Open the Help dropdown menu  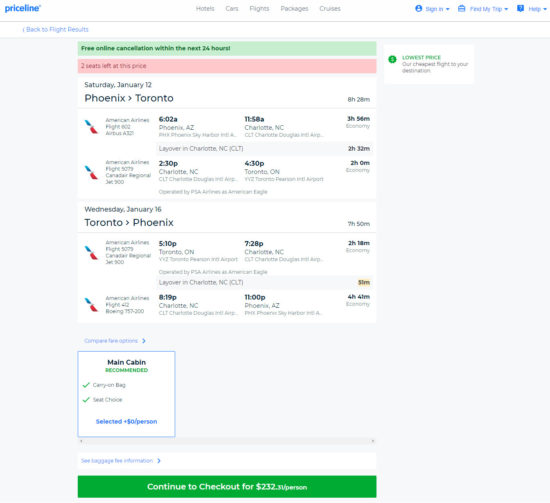pos(532,9)
